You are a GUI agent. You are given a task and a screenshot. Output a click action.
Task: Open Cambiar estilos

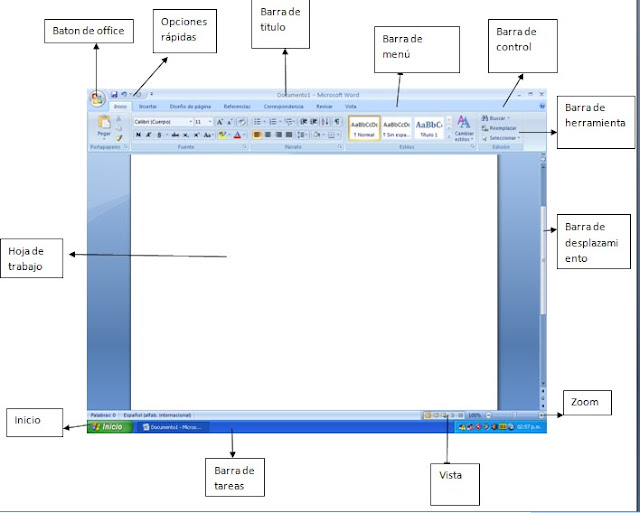[464, 128]
